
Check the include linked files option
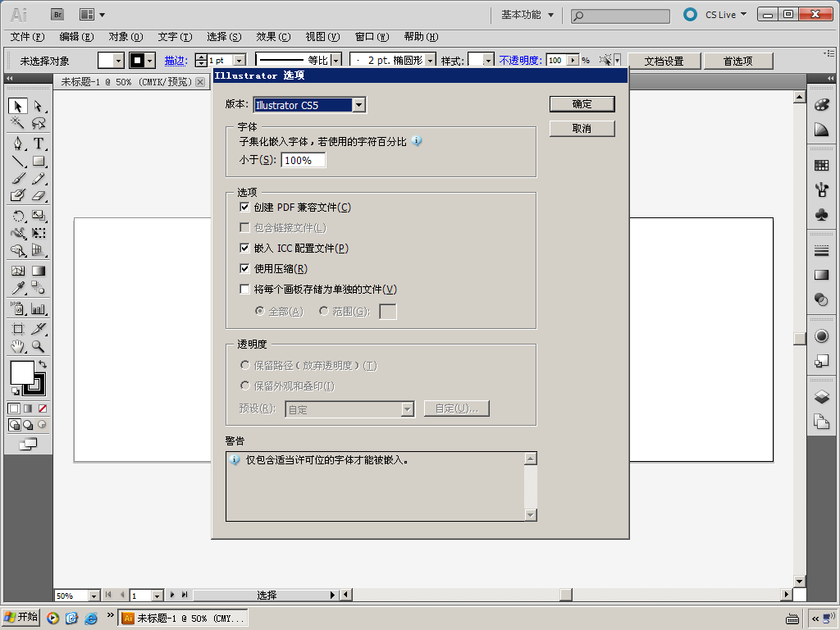point(244,228)
